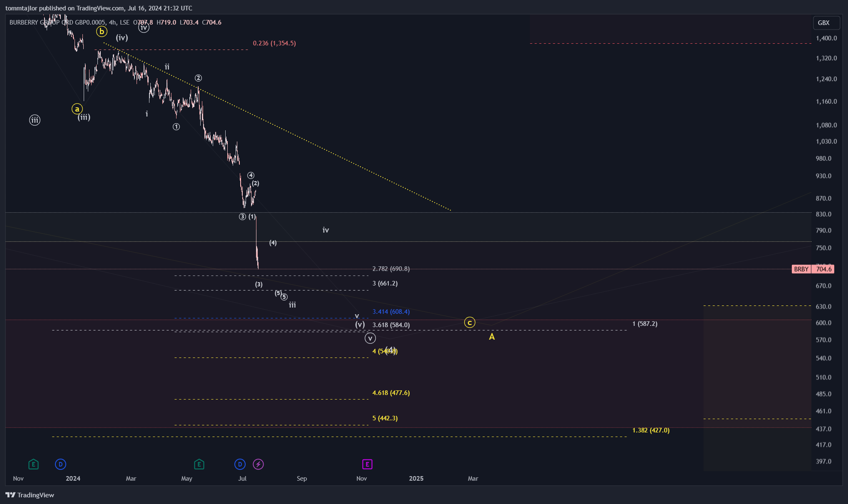Click the 830.0 price axis label
The height and width of the screenshot is (504, 848).
pyautogui.click(x=823, y=214)
